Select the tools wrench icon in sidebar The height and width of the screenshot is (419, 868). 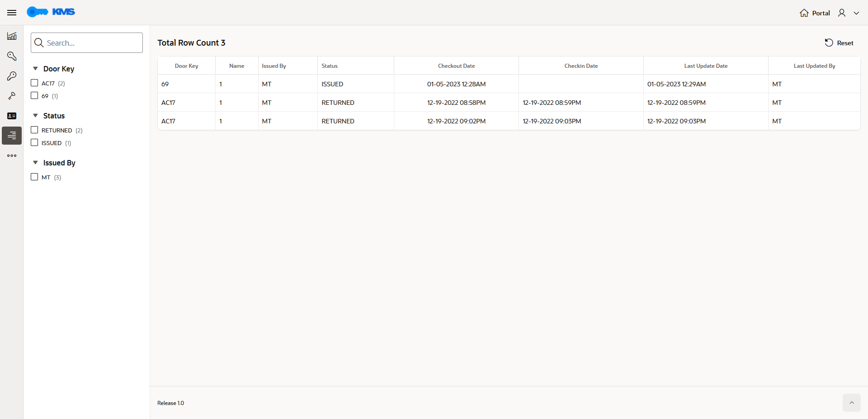(x=12, y=96)
